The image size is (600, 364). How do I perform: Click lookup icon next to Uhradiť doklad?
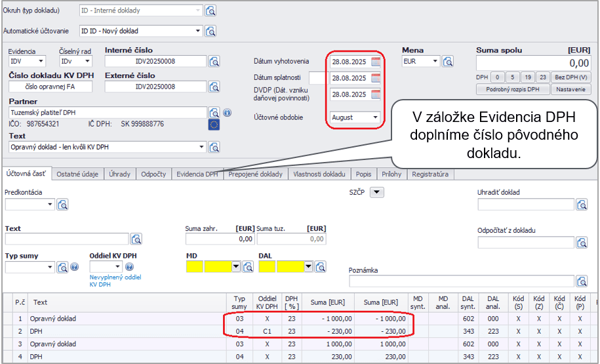click(x=582, y=205)
